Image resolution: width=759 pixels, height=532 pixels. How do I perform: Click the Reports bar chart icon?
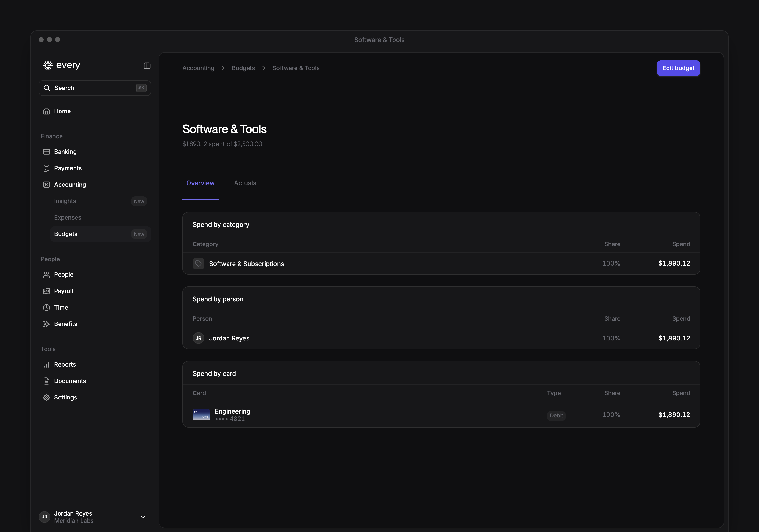click(x=46, y=365)
